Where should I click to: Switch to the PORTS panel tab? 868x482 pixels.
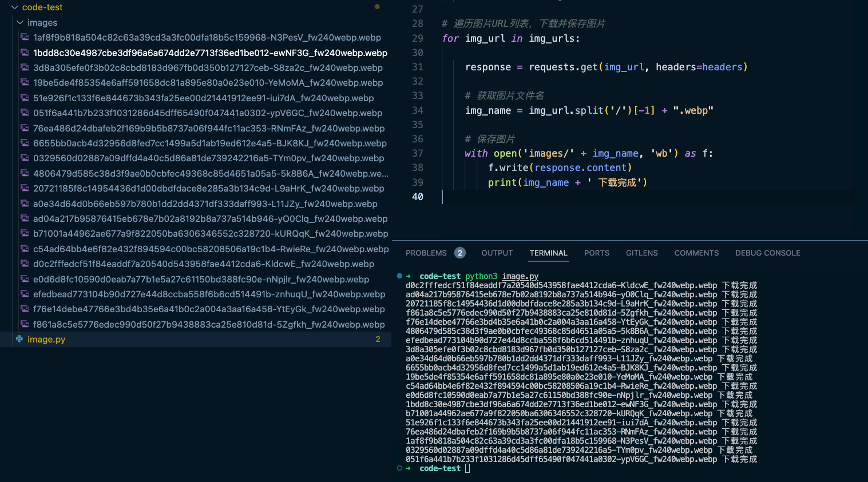click(x=597, y=253)
